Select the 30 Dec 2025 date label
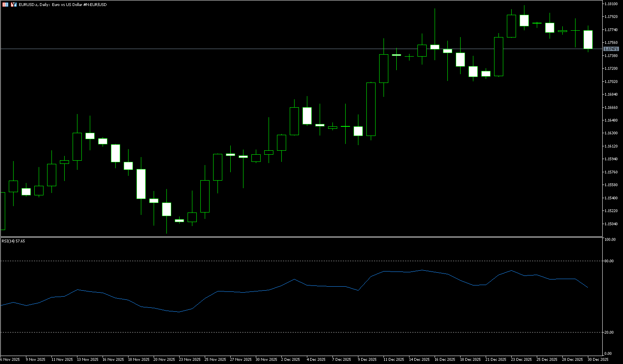623x364 pixels. [597, 360]
